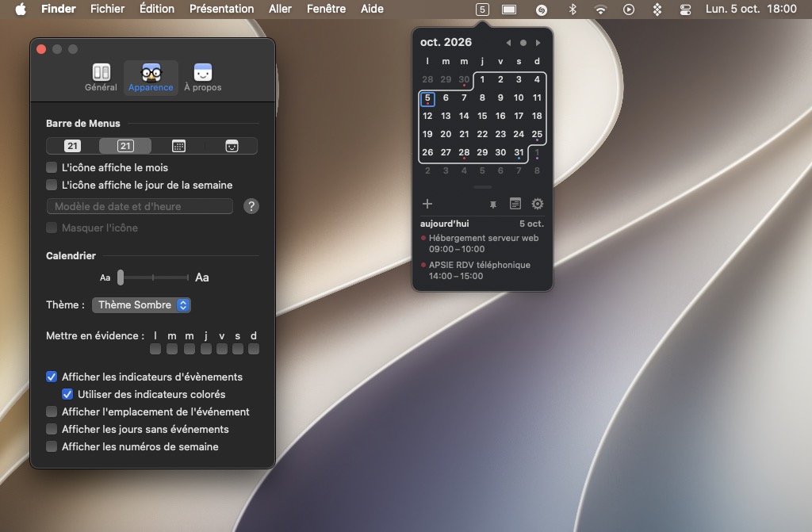812x532 pixels.
Task: Open the Apple menu
Action: (x=21, y=9)
